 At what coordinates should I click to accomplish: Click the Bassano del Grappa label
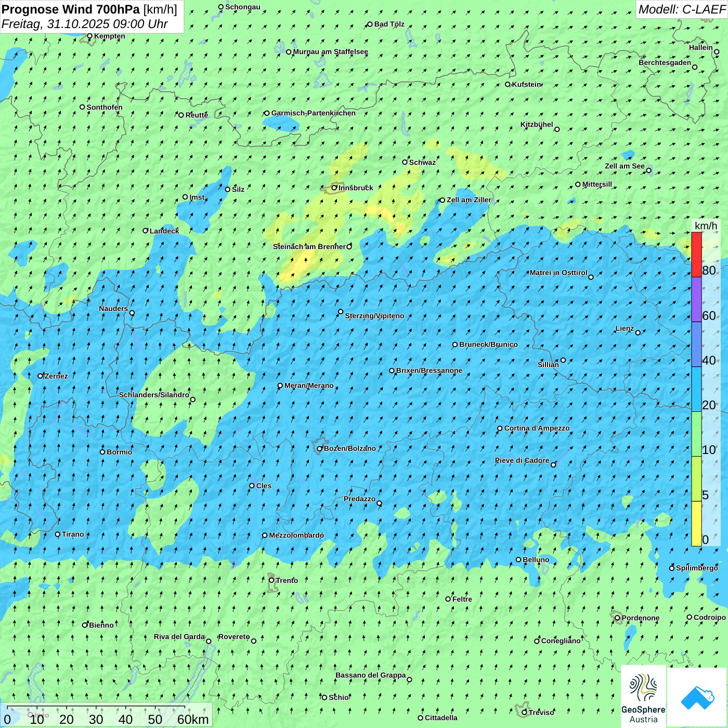pos(371,675)
